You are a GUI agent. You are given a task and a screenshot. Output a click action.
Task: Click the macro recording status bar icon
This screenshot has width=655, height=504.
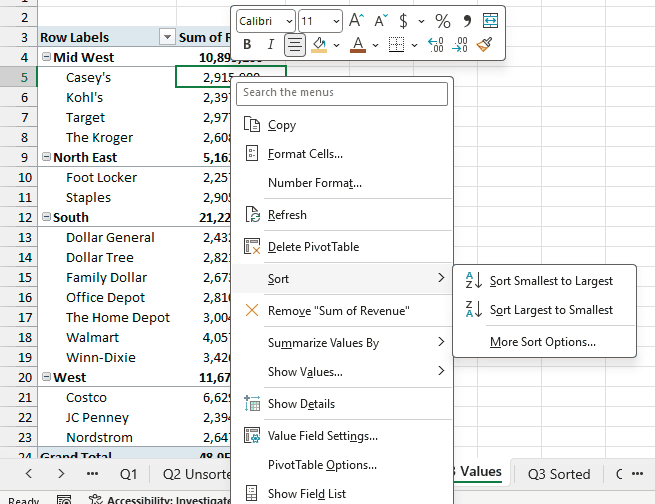coord(64,499)
